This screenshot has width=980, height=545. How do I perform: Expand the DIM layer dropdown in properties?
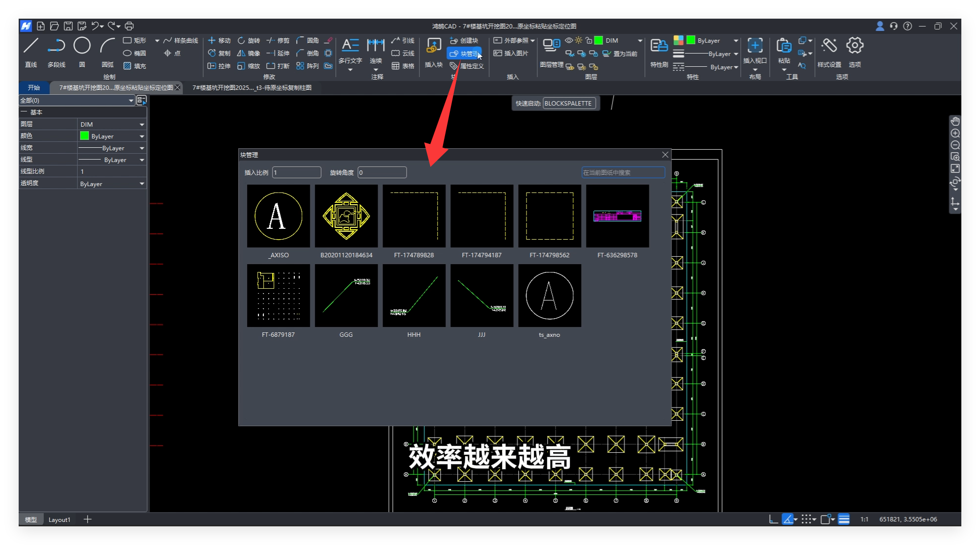(142, 125)
